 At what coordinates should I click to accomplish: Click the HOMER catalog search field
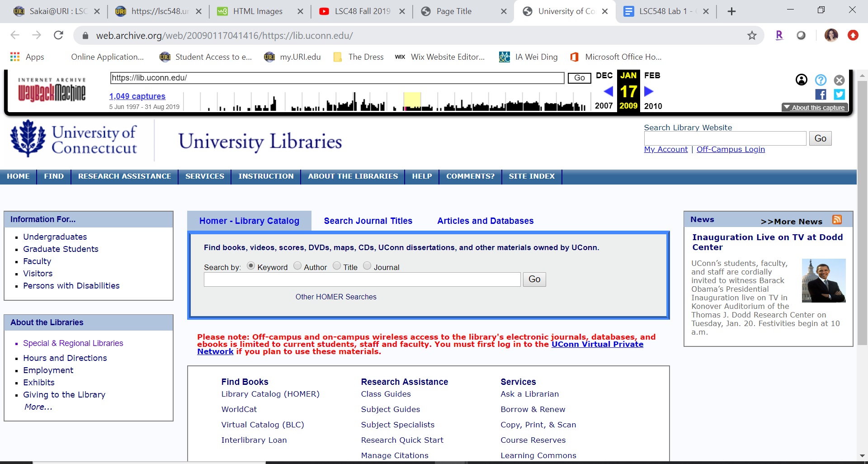362,279
